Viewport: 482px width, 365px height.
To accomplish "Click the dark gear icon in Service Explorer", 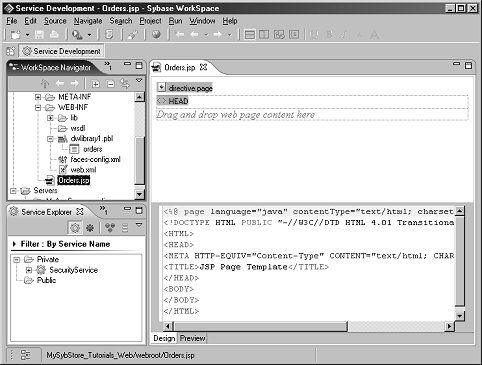I will 90,228.
